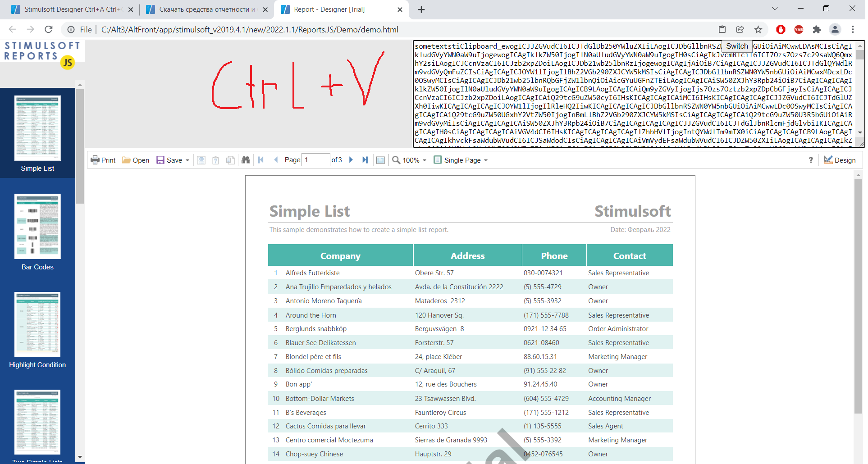Click the Phone column header

(554, 255)
